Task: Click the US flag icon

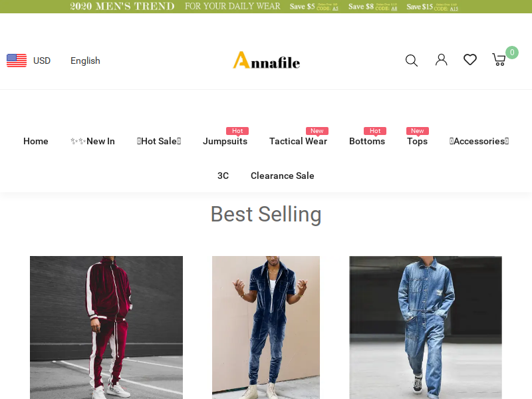Action: (x=17, y=61)
